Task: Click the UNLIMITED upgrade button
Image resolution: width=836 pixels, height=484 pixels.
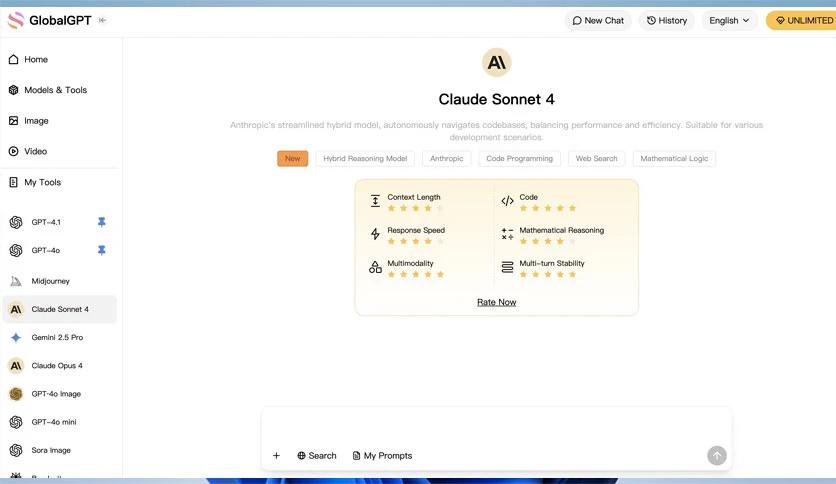Action: point(801,20)
